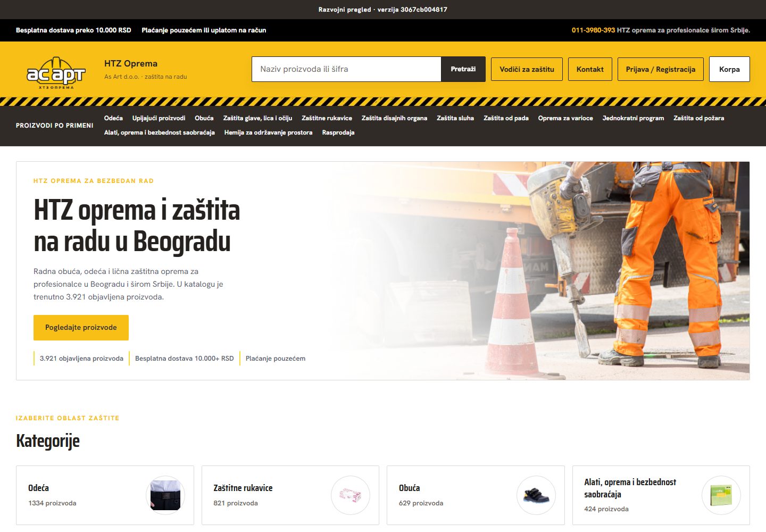Open the Odeća category card title
Screen dimensions: 766x532
coord(38,488)
